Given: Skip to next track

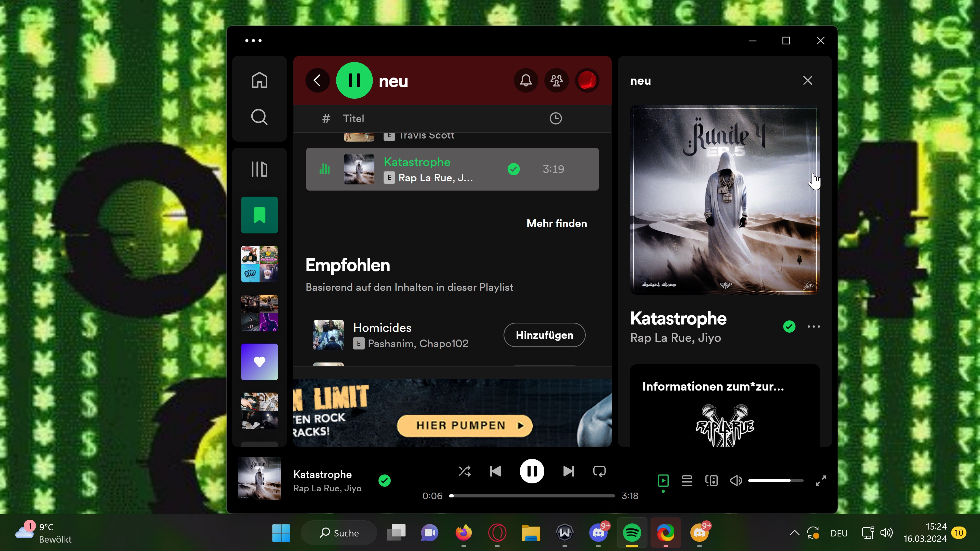Looking at the screenshot, I should tap(568, 471).
